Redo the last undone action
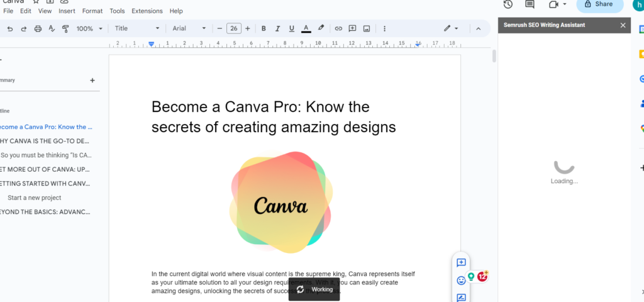Viewport: 644px width, 302px height. pyautogui.click(x=24, y=28)
